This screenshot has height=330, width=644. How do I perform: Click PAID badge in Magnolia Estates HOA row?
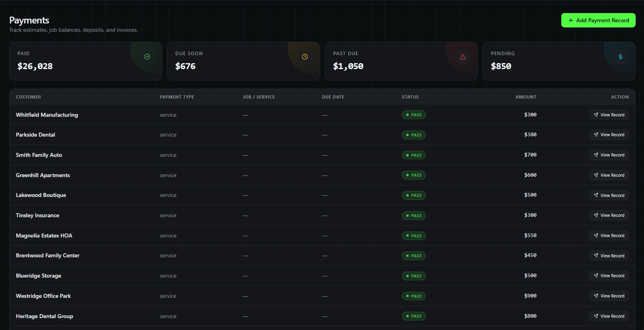413,236
